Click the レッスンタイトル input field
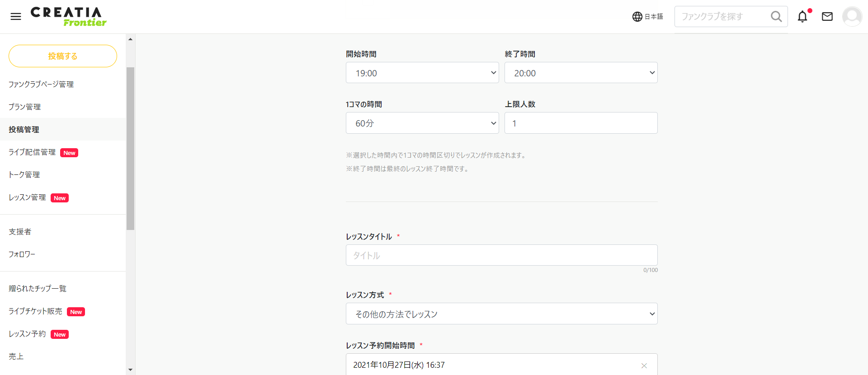The image size is (868, 375). pos(501,255)
